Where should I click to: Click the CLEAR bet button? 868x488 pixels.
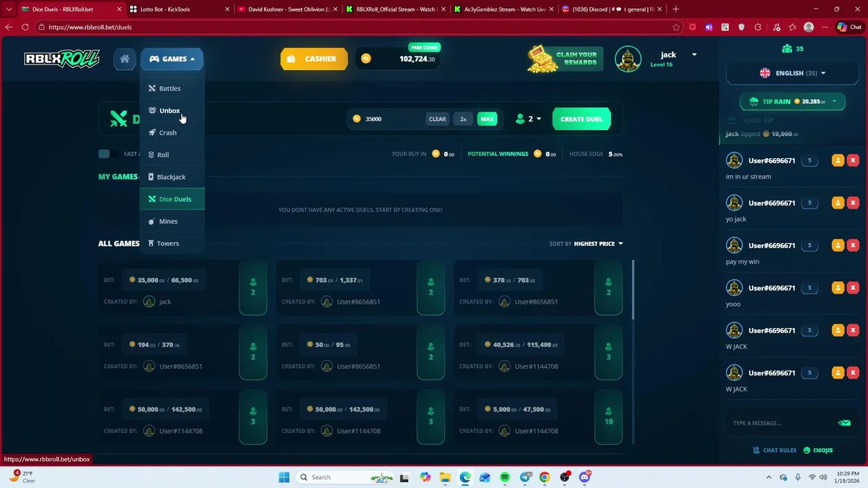437,119
